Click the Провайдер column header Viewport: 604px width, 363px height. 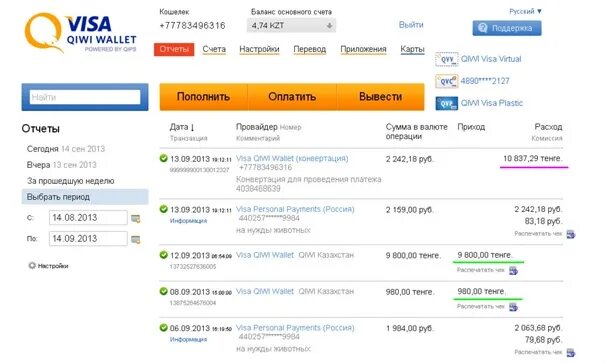coord(257,127)
